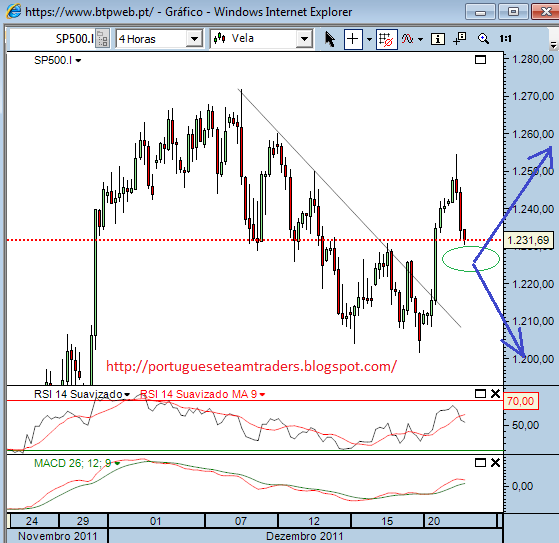
Task: Maximize the MACD indicator panel
Action: (480, 462)
